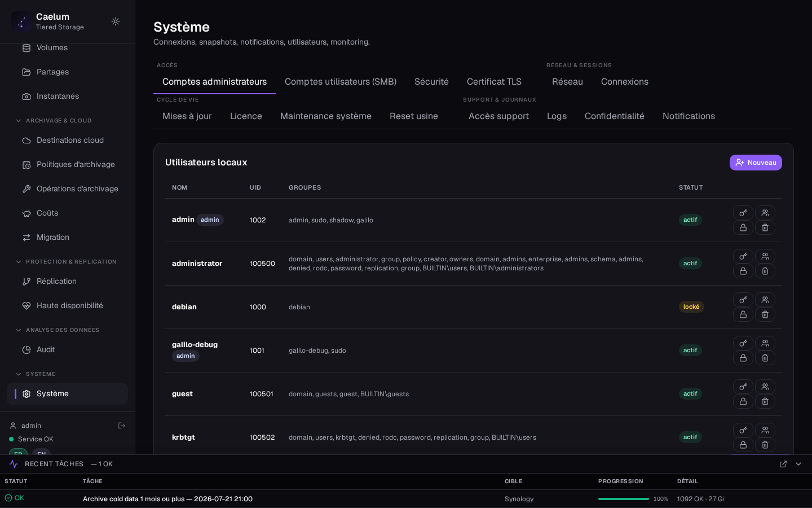Click the activity pulse icon of Recent tâches
This screenshot has width=812, height=508.
pos(14,464)
